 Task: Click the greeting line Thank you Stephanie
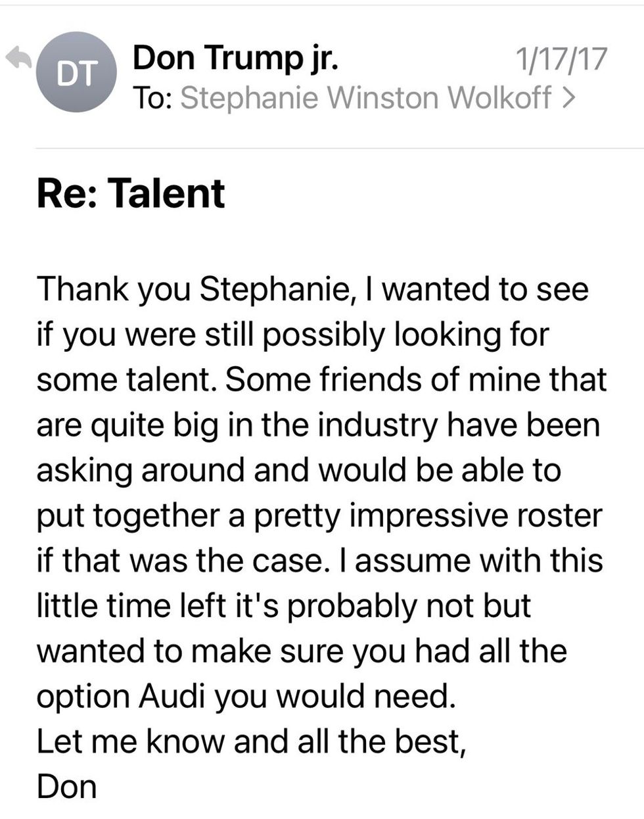point(195,290)
